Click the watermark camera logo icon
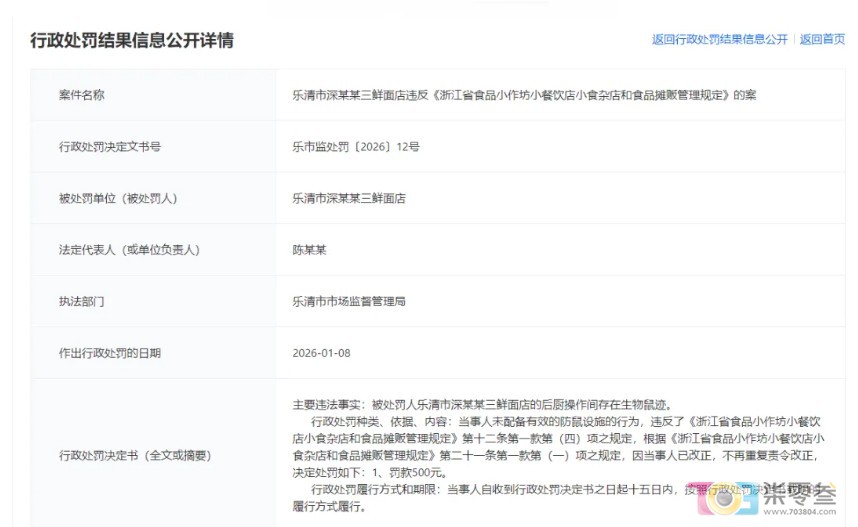The height and width of the screenshot is (527, 858). pos(726,499)
